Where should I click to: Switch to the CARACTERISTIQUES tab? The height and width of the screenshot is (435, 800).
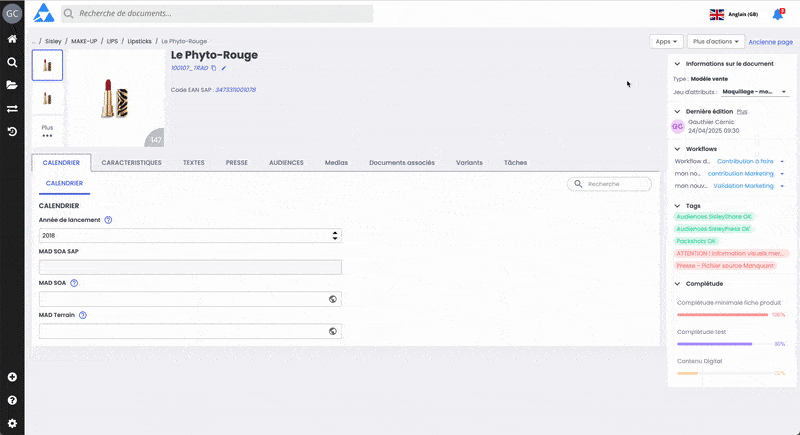coord(132,163)
